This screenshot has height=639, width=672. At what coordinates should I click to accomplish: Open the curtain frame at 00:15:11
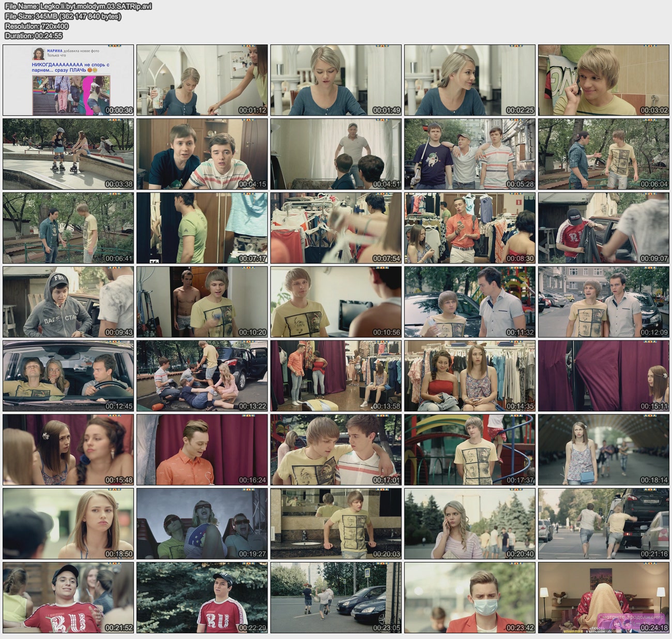click(603, 376)
